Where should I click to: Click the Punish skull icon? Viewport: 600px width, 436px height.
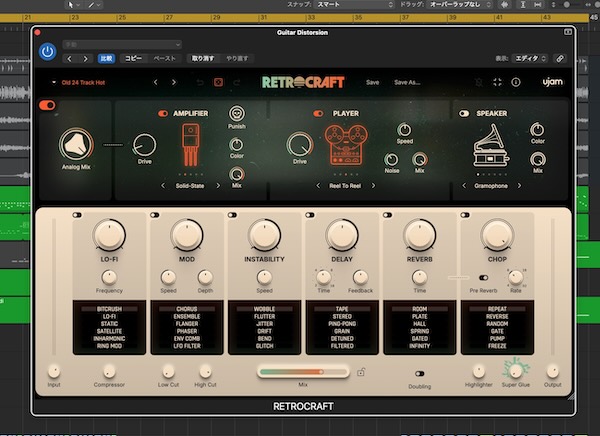coord(237,114)
